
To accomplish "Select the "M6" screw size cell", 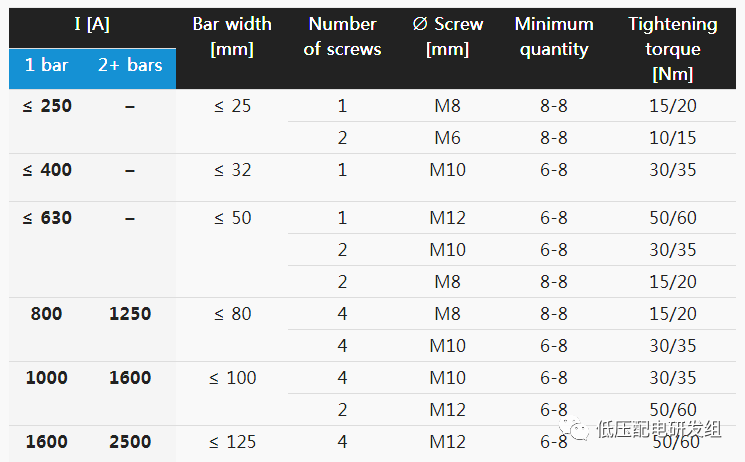I will point(447,138).
